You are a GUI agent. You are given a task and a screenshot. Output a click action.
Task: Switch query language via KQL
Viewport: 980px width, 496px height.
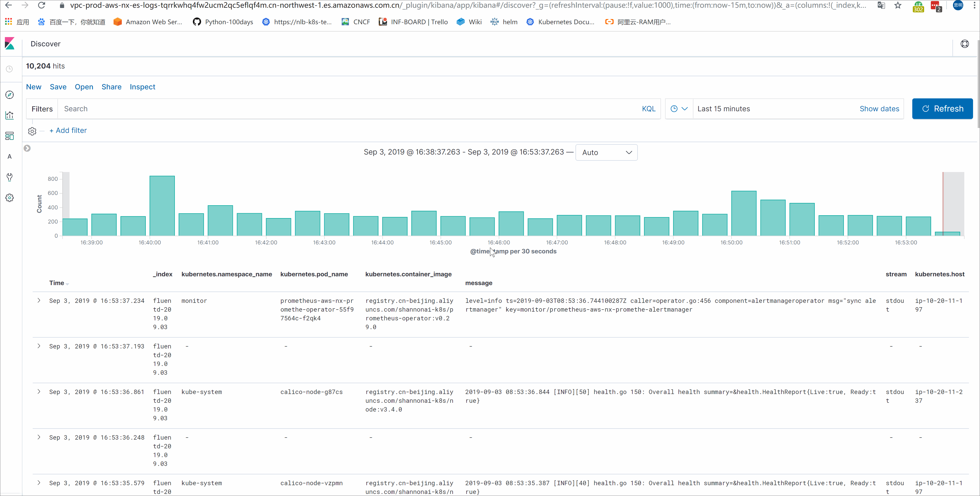(649, 109)
